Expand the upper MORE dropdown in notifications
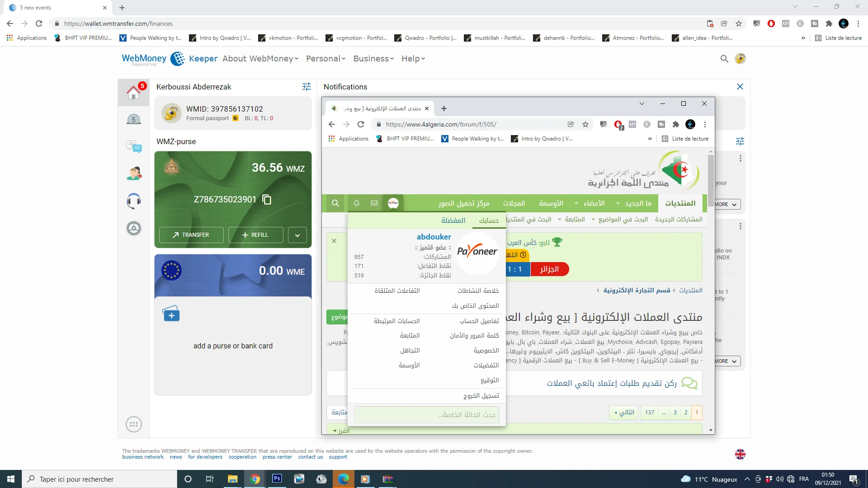This screenshot has width=868, height=488. pyautogui.click(x=727, y=204)
